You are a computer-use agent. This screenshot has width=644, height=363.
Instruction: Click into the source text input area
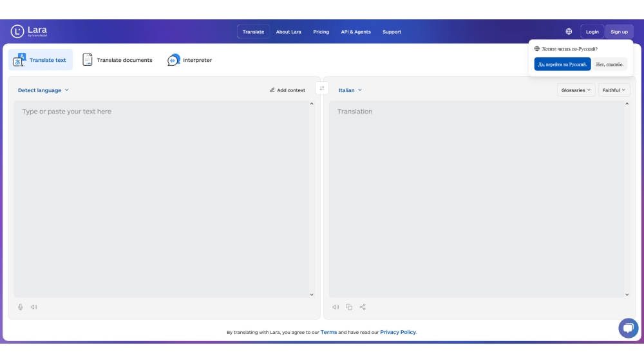[161, 193]
